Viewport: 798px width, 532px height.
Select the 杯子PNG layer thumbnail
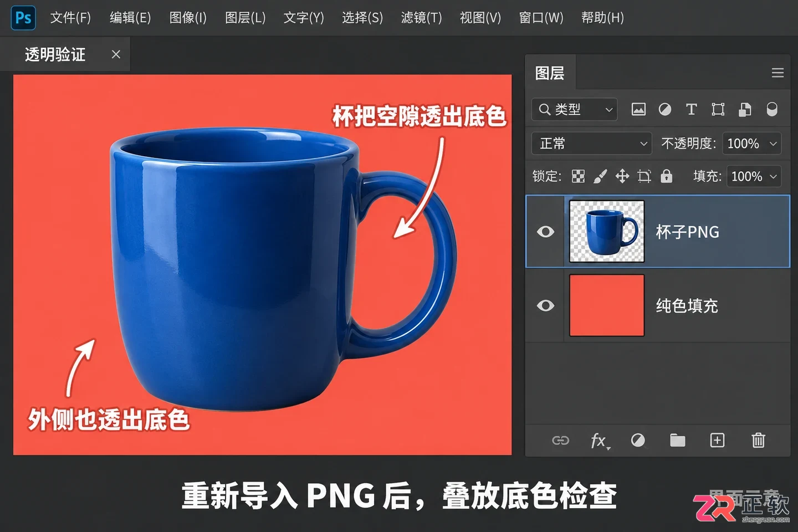pyautogui.click(x=607, y=231)
